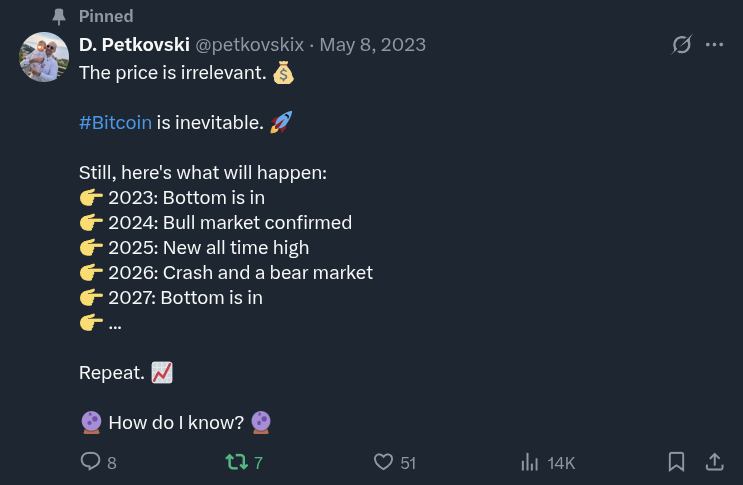Click the share upload arrow icon
The image size is (743, 485).
714,462
